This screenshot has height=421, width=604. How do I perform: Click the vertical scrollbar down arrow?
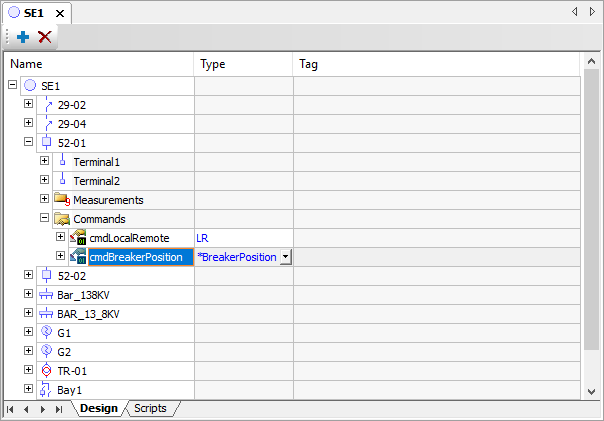(590, 391)
